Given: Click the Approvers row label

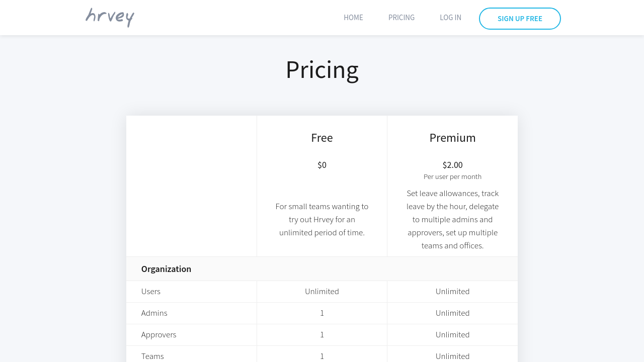Looking at the screenshot, I should (x=159, y=335).
